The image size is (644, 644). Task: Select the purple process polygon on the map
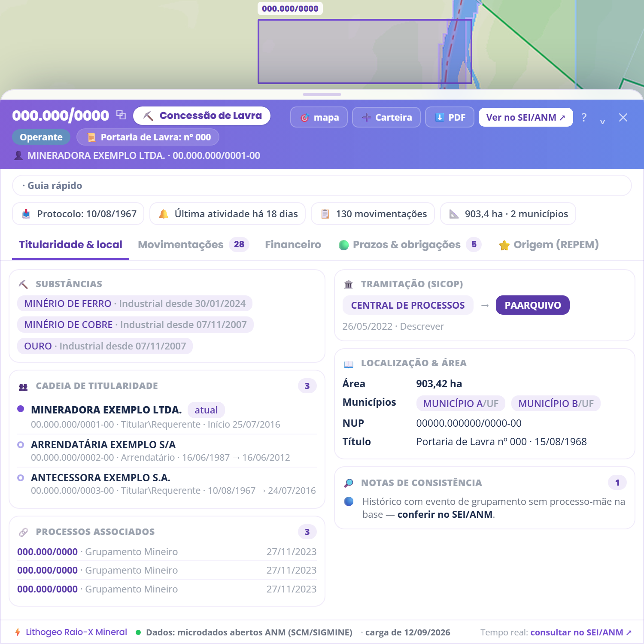[x=365, y=52]
